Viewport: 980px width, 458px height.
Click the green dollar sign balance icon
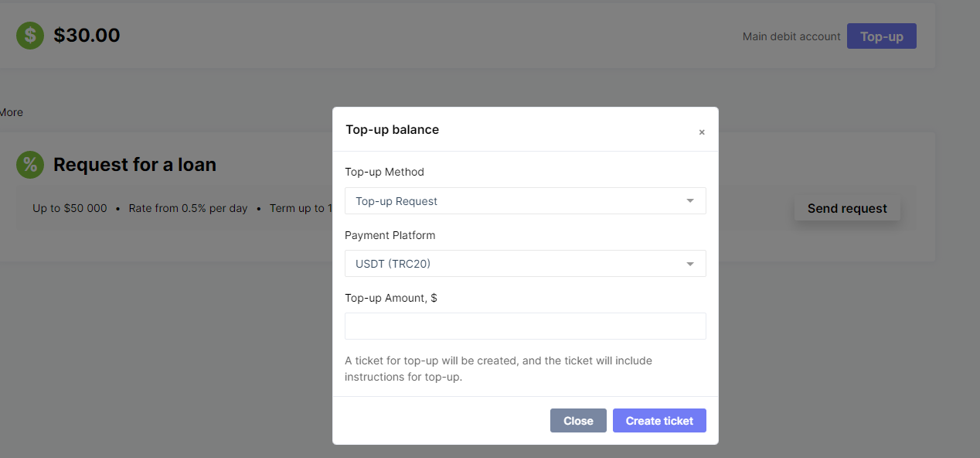pyautogui.click(x=30, y=36)
